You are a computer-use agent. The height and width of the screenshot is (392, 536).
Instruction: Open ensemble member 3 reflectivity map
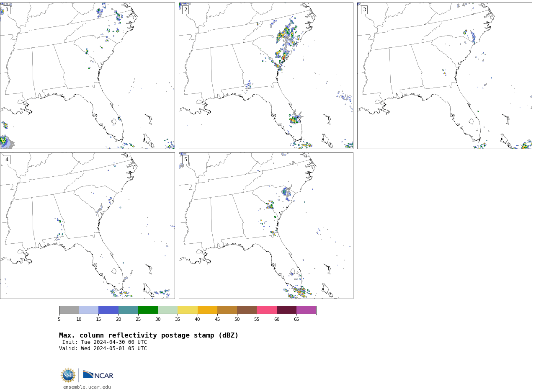444,76
